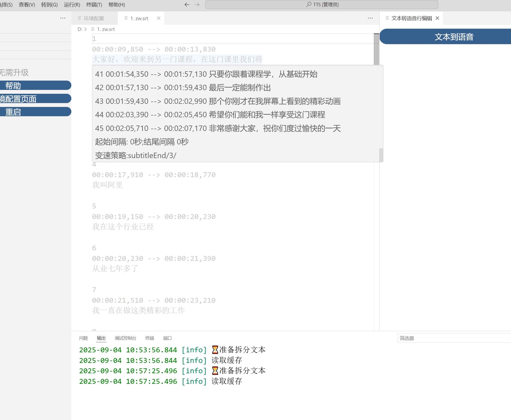Switch to the 调试控制台 panel tab
Viewport: 511px width, 420px height.
(125, 338)
